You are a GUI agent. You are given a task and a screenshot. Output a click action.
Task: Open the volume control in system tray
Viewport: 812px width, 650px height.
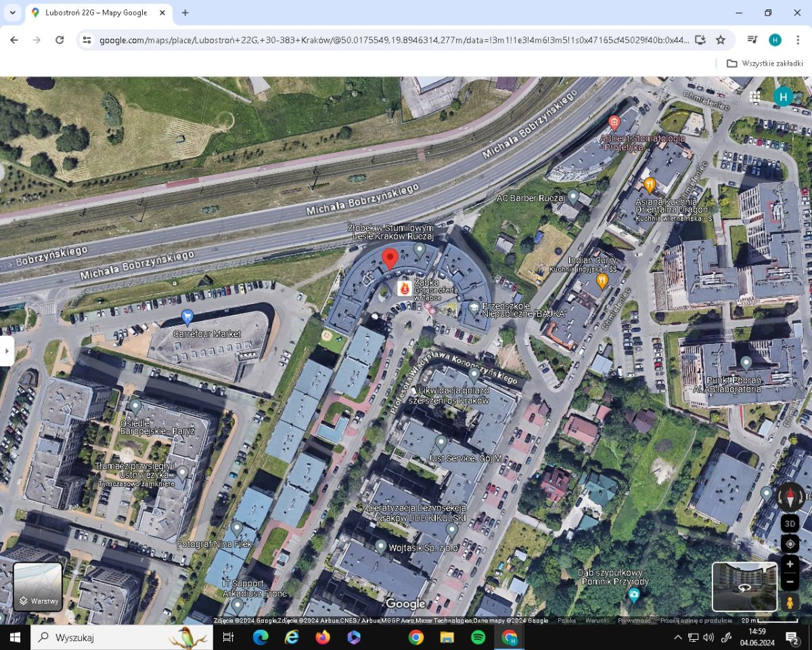point(708,637)
